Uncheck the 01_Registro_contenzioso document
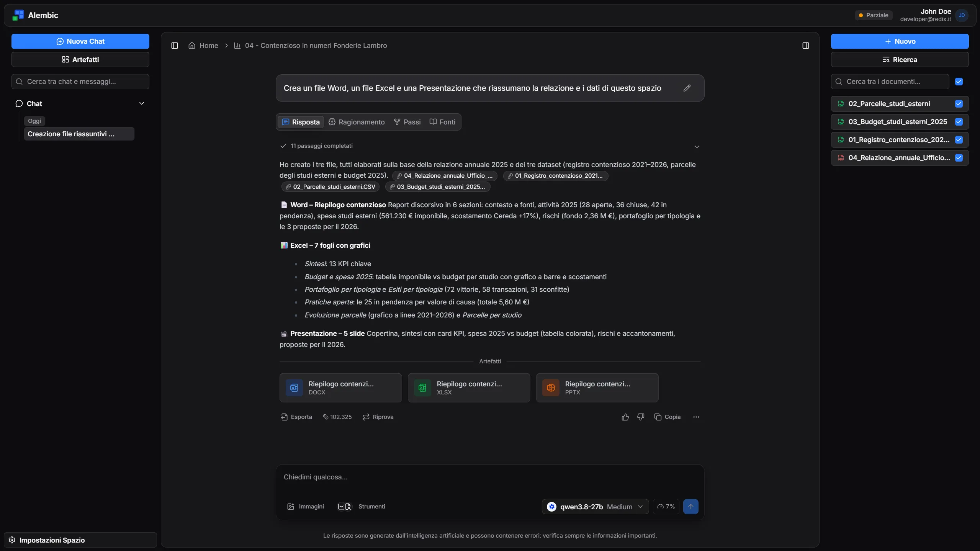The height and width of the screenshot is (551, 980). coord(959,140)
